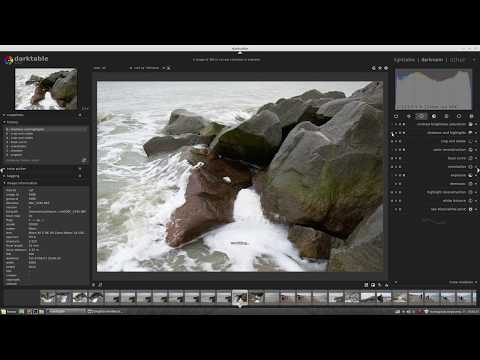Switch to lighttable view
The image size is (480, 360).
404,60
